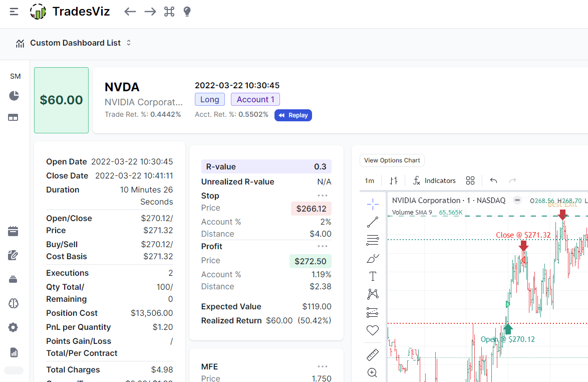The height and width of the screenshot is (382, 588).
Task: Select the trend line tool
Action: click(373, 222)
